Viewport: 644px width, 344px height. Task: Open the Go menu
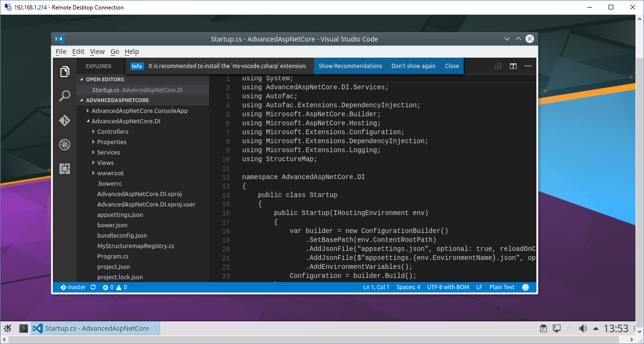(x=114, y=52)
